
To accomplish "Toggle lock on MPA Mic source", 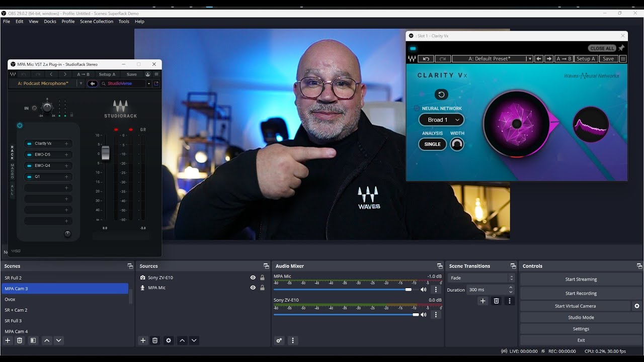I will (x=262, y=288).
